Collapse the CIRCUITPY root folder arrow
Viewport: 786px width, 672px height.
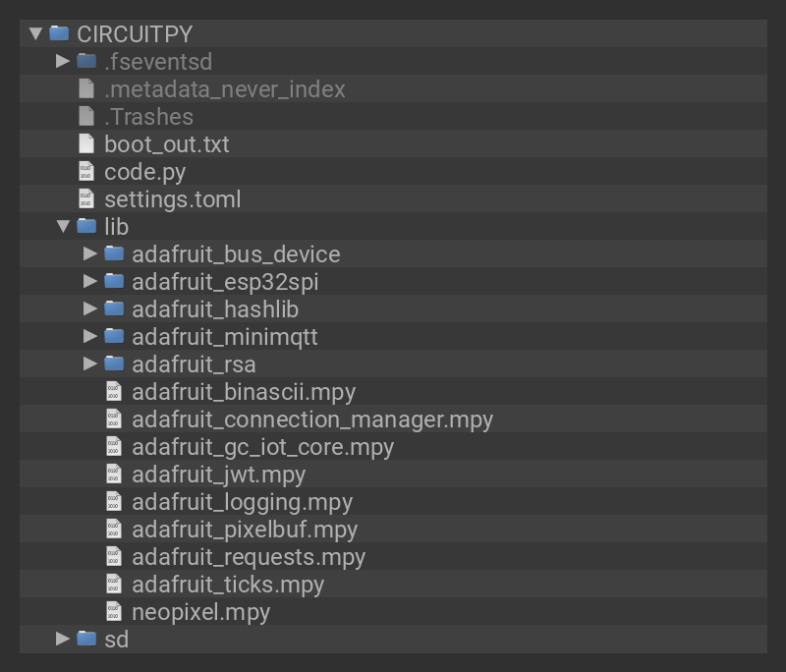[x=35, y=33]
